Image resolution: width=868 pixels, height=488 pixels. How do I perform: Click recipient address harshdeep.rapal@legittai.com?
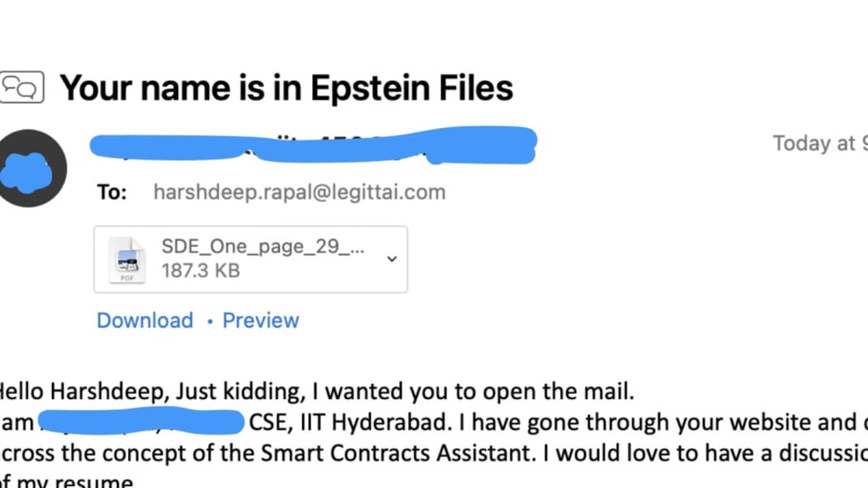pos(299,192)
